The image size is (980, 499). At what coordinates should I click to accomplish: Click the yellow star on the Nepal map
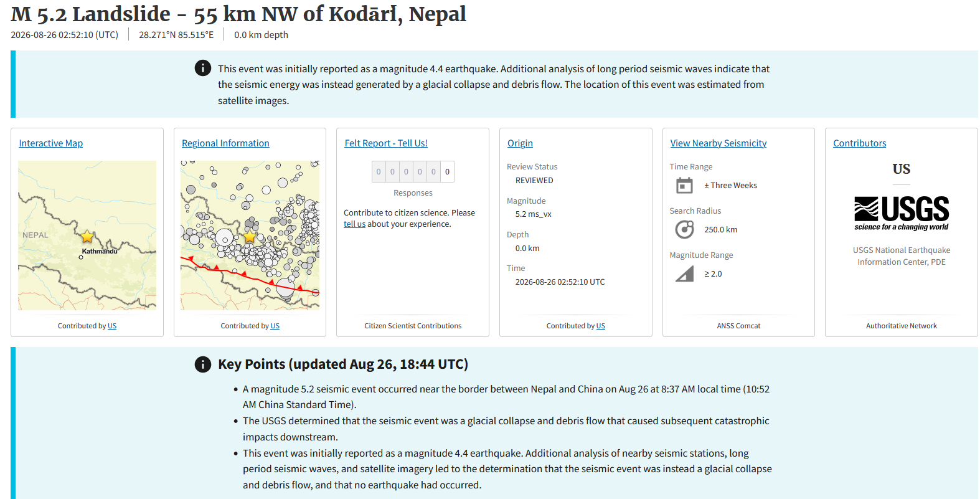click(87, 237)
